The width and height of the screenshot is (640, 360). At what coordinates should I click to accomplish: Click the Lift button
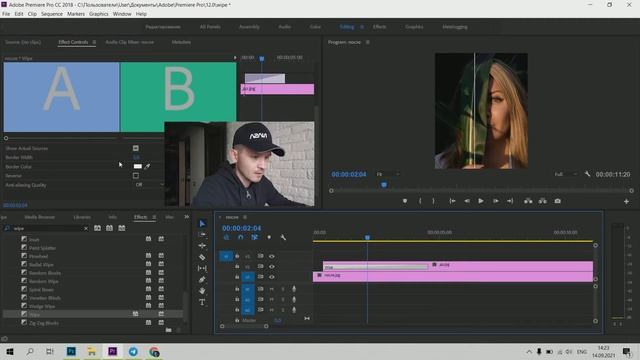click(x=528, y=201)
